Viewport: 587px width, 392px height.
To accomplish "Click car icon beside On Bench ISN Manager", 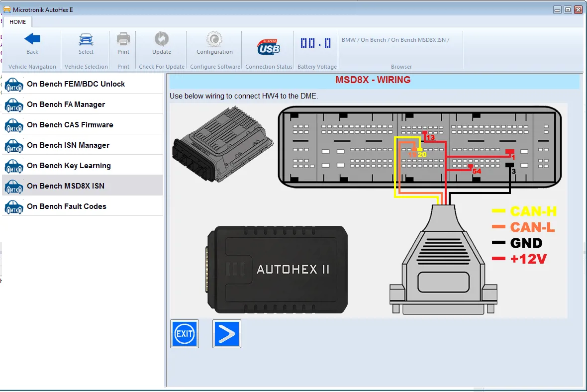I will click(x=14, y=146).
